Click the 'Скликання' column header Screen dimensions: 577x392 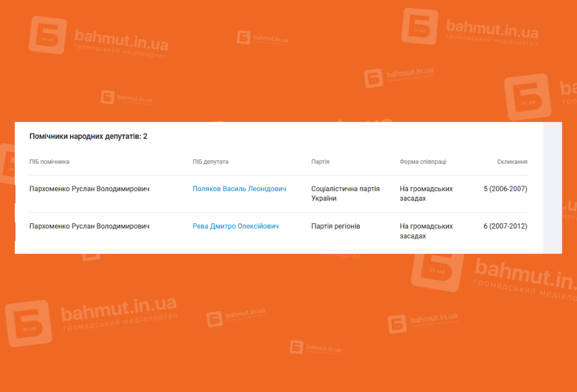512,161
